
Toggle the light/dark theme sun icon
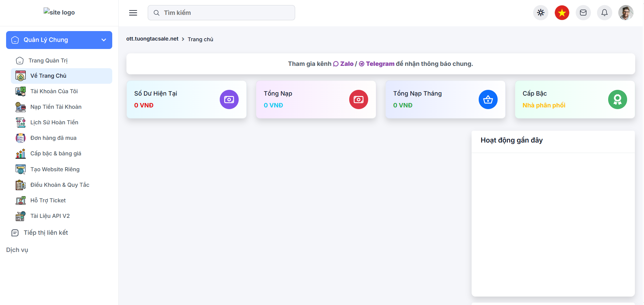[541, 13]
